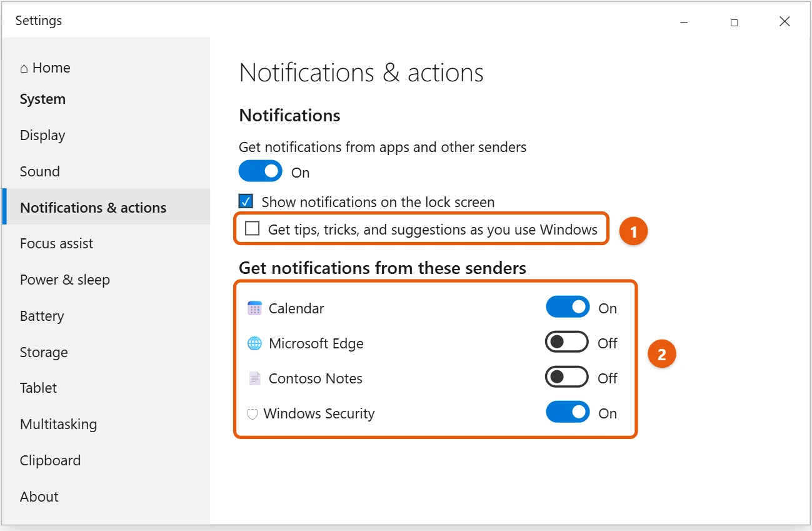Select Notifications & actions in sidebar
812x531 pixels.
[x=106, y=206]
